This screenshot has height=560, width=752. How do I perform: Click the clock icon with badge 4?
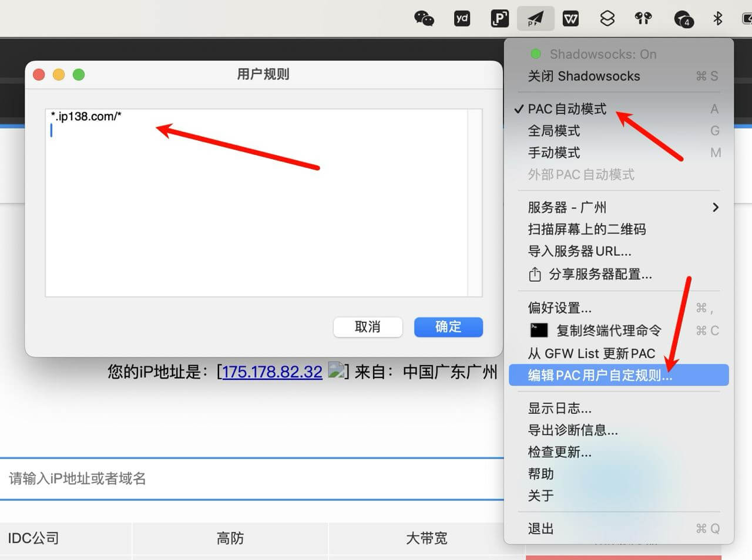click(683, 19)
